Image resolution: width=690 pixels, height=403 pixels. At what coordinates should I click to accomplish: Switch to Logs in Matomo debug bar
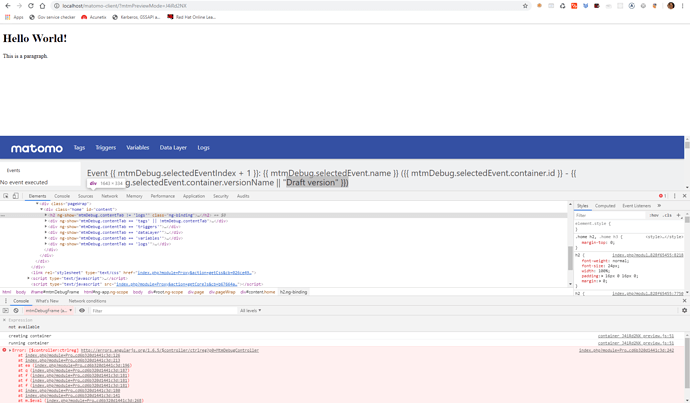pos(203,147)
